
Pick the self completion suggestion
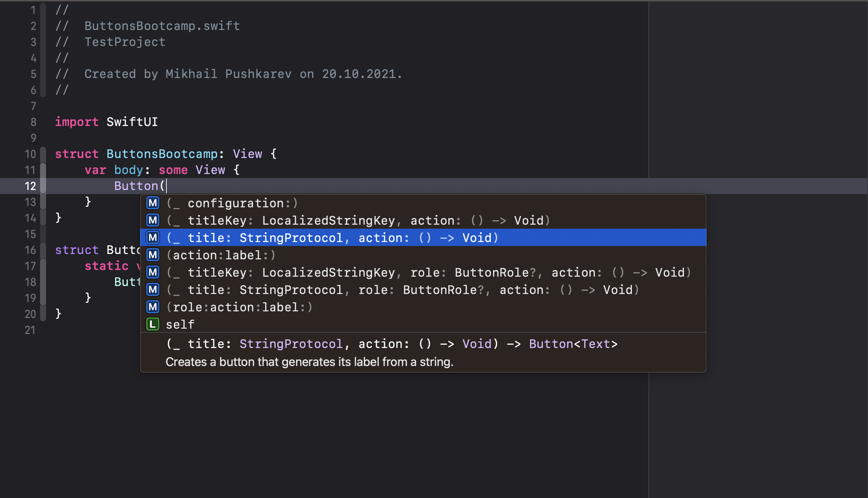[180, 325]
